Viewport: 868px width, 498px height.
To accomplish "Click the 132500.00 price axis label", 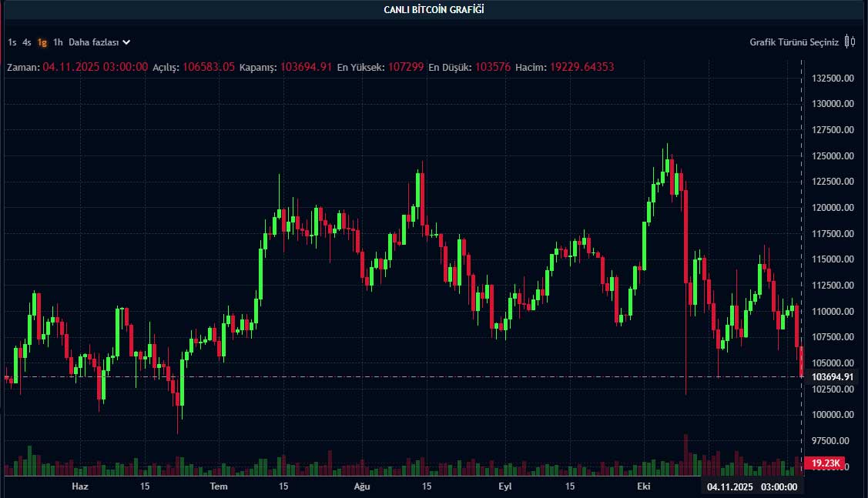I will click(832, 78).
